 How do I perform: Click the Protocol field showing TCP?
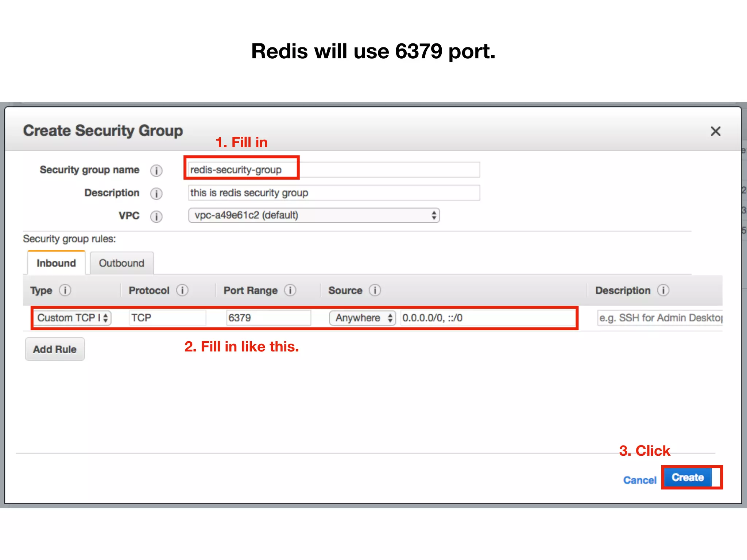click(167, 318)
